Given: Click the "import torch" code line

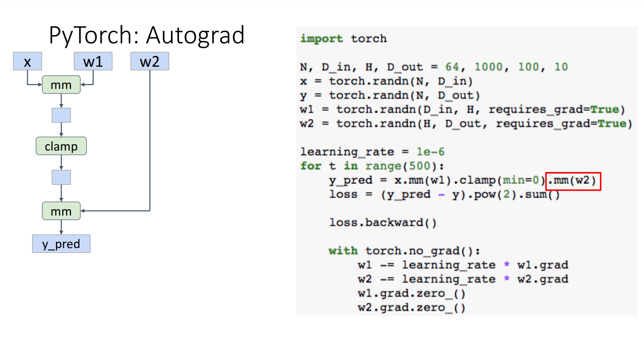Looking at the screenshot, I should [x=344, y=38].
